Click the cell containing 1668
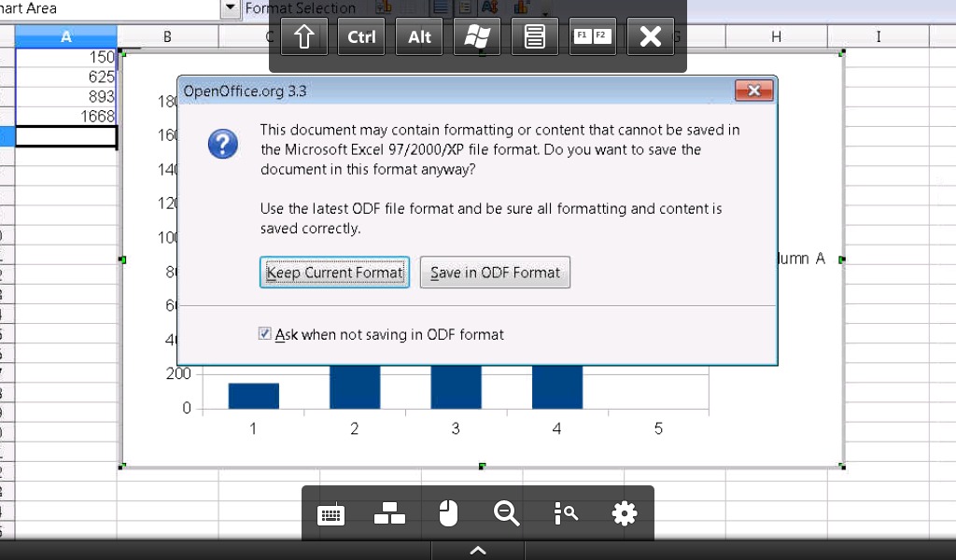Viewport: 956px width, 560px height. (66, 116)
